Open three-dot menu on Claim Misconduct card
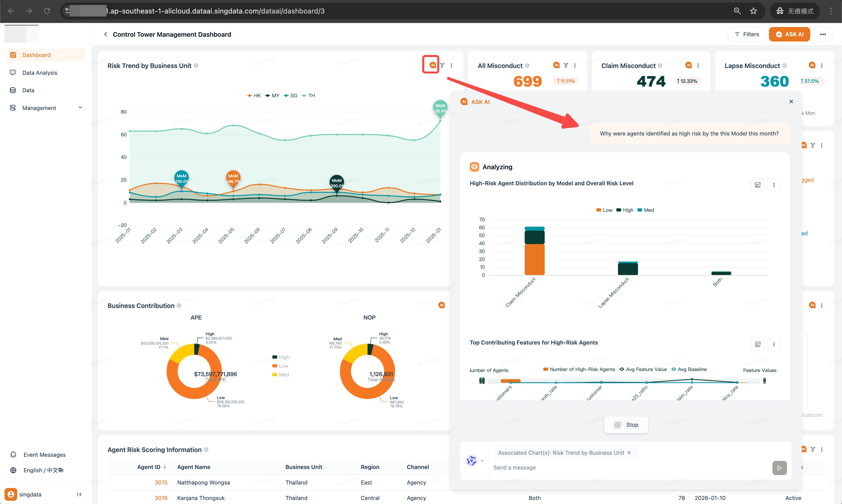The image size is (842, 504). [698, 65]
